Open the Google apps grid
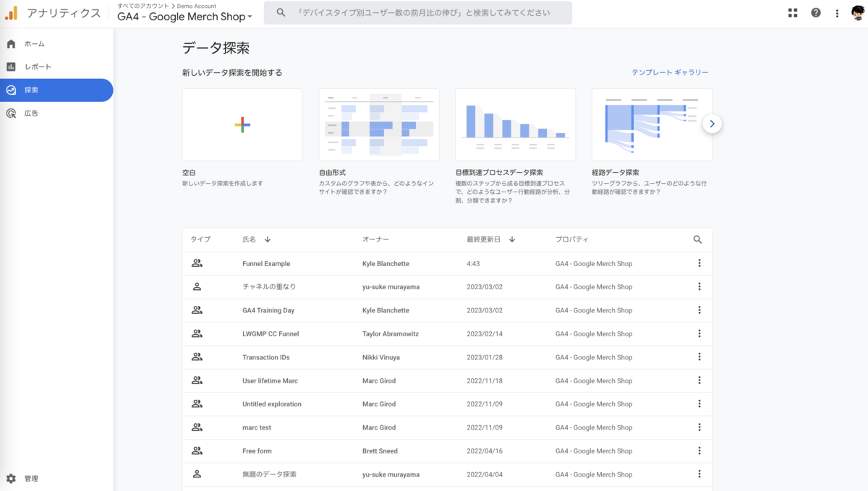This screenshot has width=868, height=491. pyautogui.click(x=793, y=12)
